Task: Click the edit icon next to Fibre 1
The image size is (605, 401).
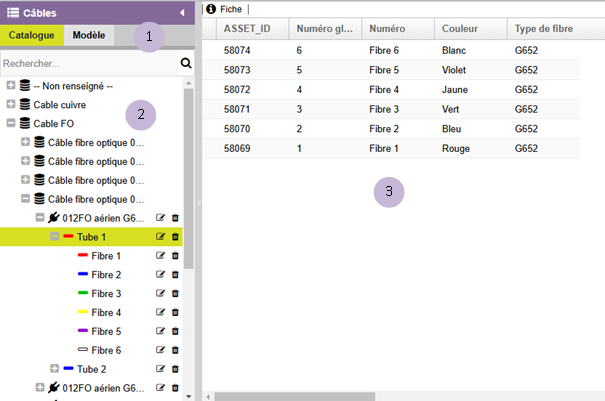Action: coord(160,256)
